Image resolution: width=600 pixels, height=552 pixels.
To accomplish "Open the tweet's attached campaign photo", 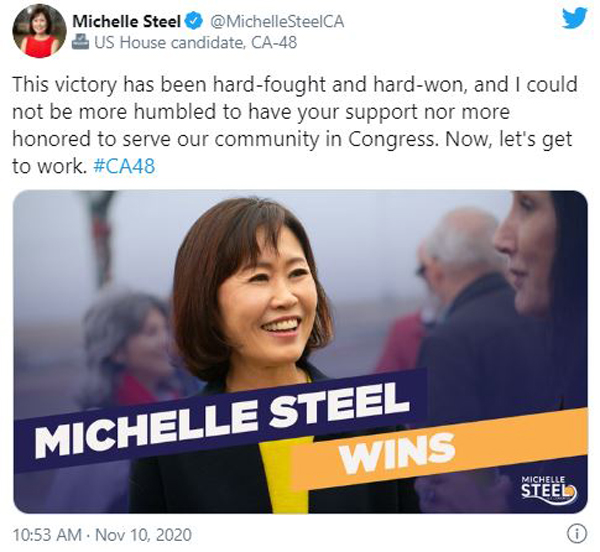I will tap(300, 352).
